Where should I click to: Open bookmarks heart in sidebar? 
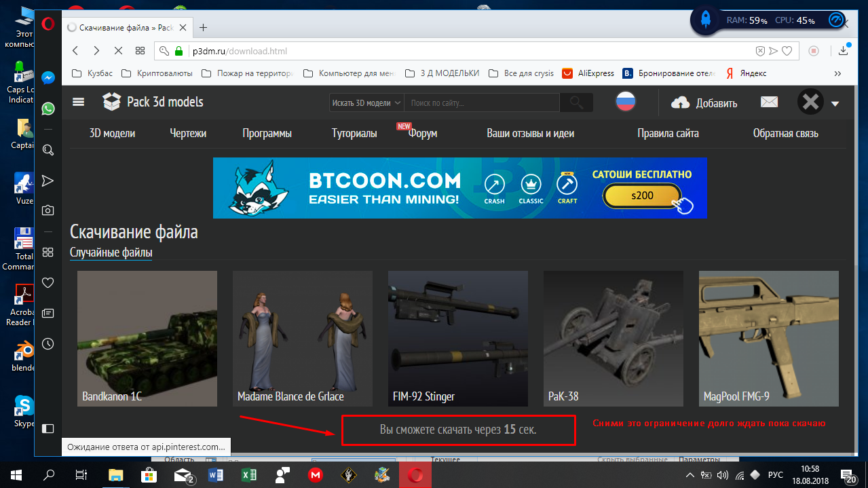tap(48, 282)
